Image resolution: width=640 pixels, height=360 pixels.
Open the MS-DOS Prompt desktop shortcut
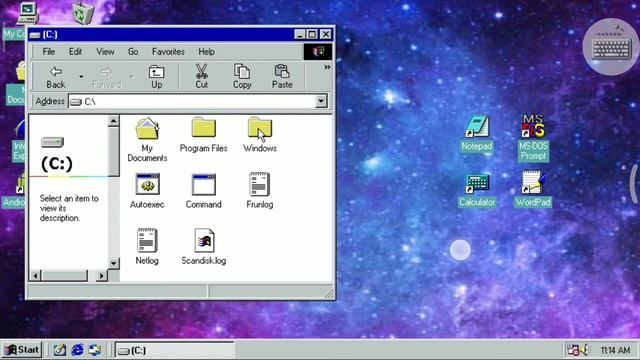tap(533, 138)
